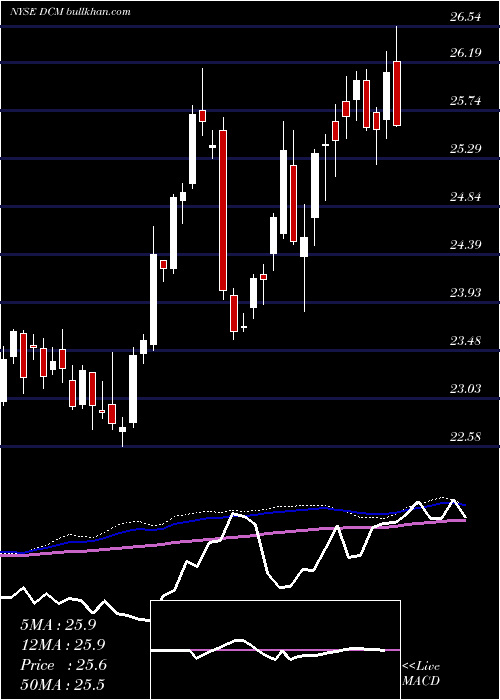Click the last red candlestick at the top right
The height and width of the screenshot is (700, 500).
pyautogui.click(x=397, y=93)
